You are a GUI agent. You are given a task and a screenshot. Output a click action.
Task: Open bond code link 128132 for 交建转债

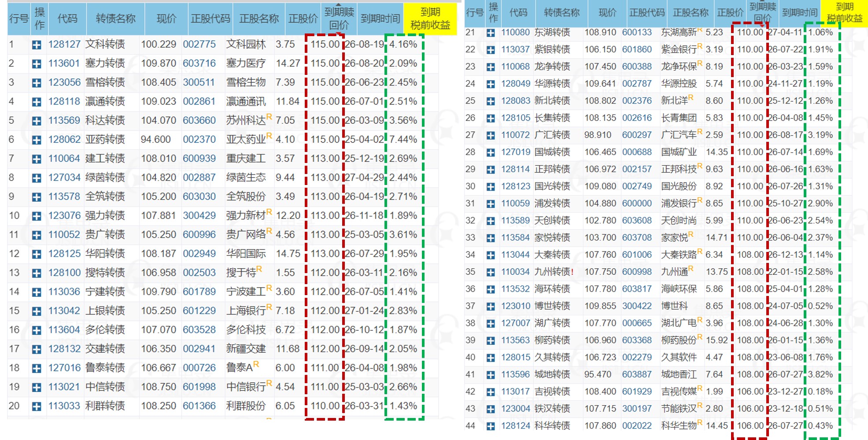tap(64, 349)
